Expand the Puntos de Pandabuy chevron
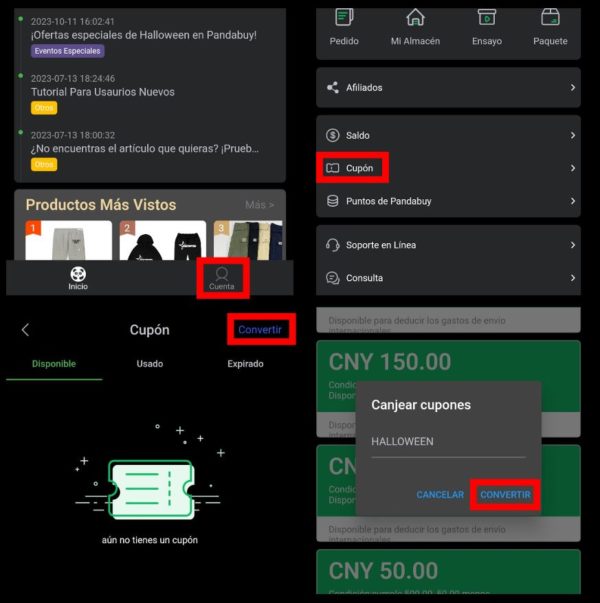 click(x=572, y=201)
